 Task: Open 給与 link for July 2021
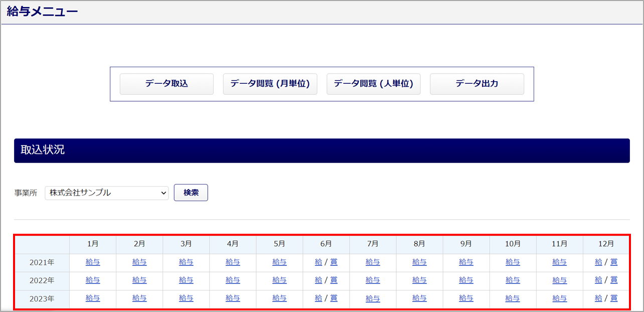coord(373,262)
